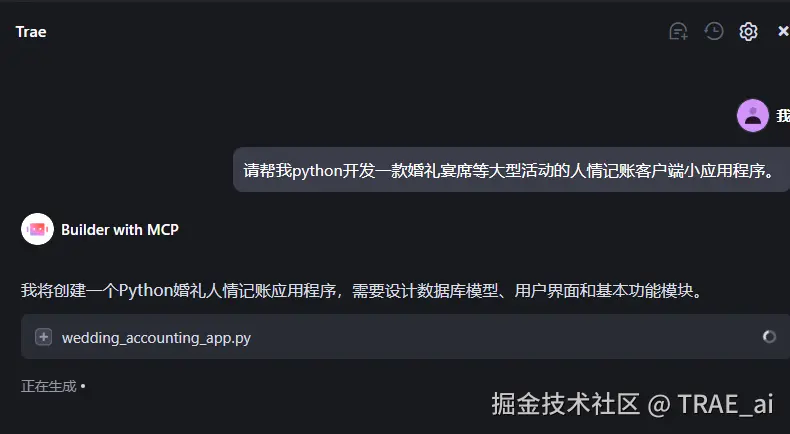Open the wedding_accounting_app.py file
This screenshot has height=434, width=790.
[156, 337]
